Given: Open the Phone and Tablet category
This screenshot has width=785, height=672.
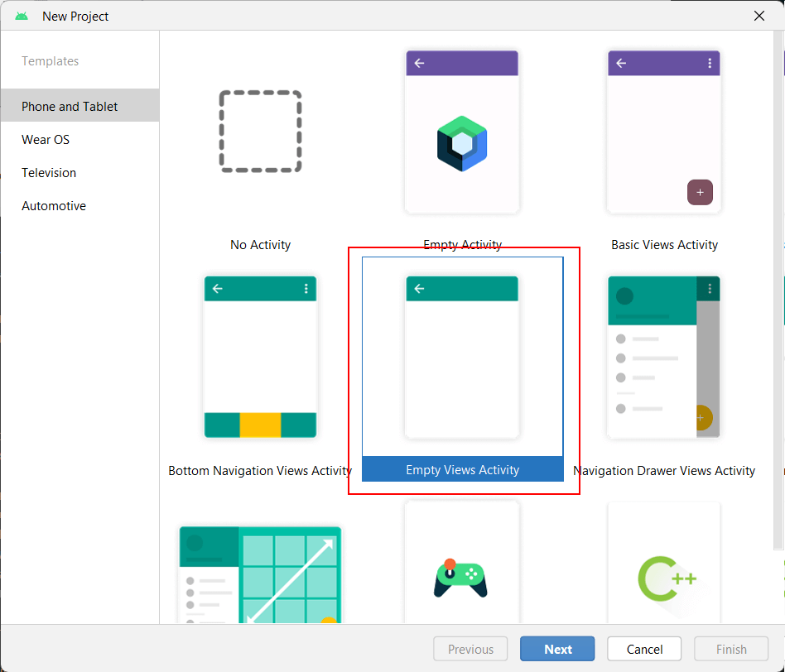Looking at the screenshot, I should [70, 106].
